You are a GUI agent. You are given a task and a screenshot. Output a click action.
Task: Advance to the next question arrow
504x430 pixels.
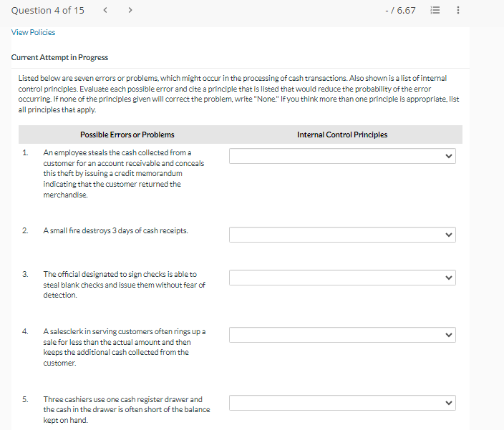click(x=130, y=10)
